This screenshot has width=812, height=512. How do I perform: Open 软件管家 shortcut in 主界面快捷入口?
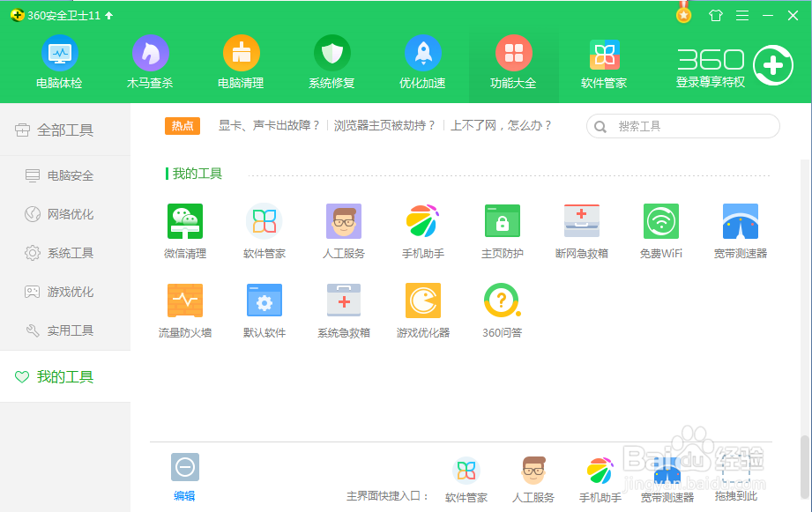(x=466, y=480)
